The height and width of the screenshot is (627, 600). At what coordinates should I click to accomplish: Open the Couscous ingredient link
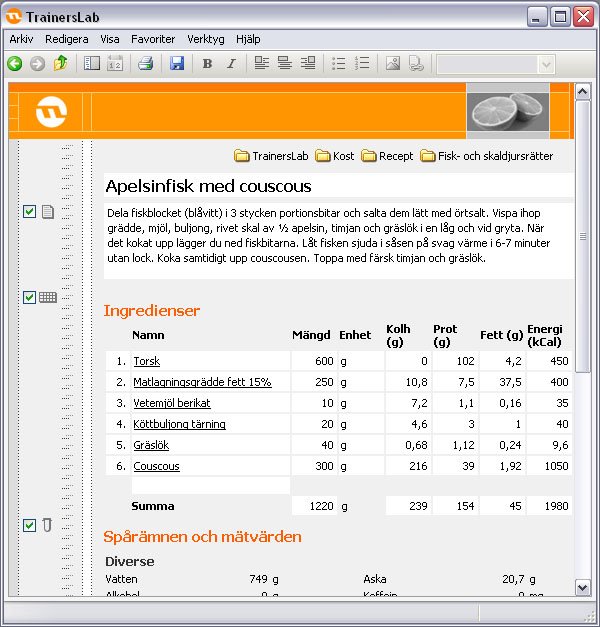[x=157, y=466]
